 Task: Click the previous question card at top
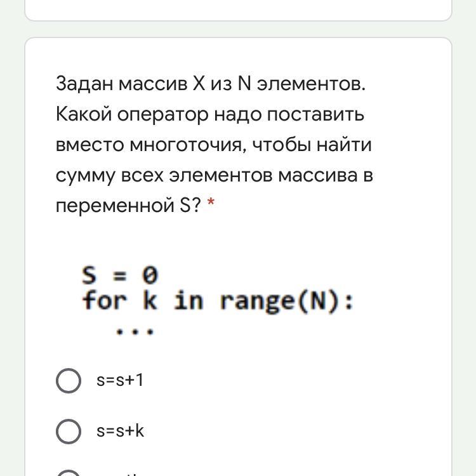[x=238, y=10]
